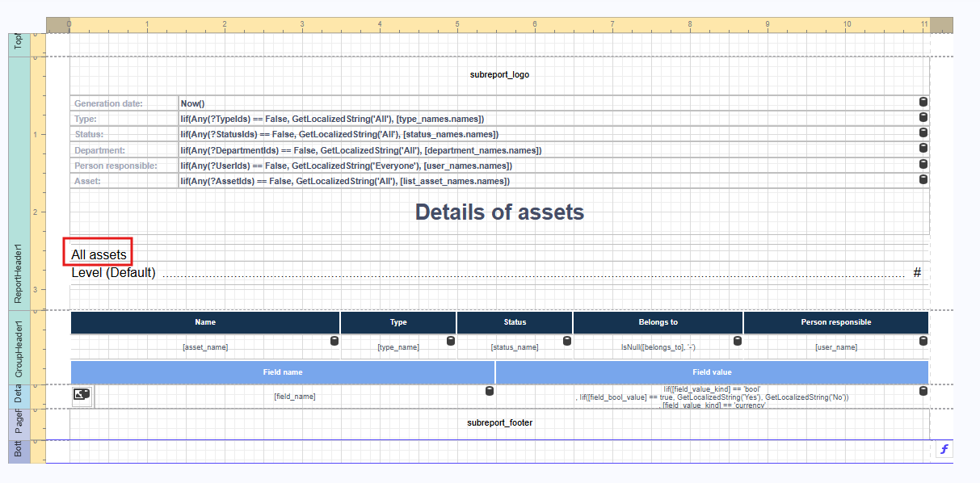Viewport: 980px width, 483px height.
Task: Select the subreport_footer control
Action: [x=499, y=422]
